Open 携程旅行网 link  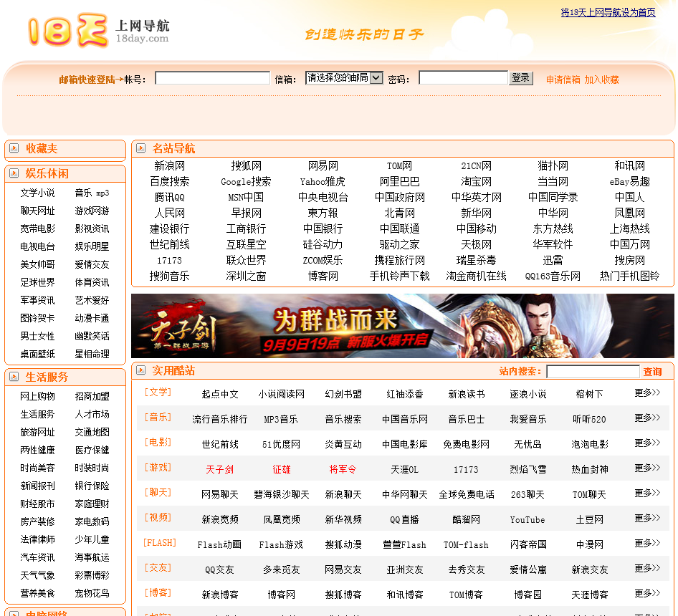(399, 260)
